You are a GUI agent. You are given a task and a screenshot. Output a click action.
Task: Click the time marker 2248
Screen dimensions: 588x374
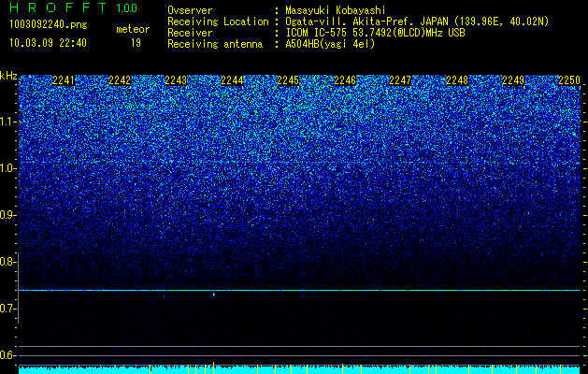click(457, 80)
